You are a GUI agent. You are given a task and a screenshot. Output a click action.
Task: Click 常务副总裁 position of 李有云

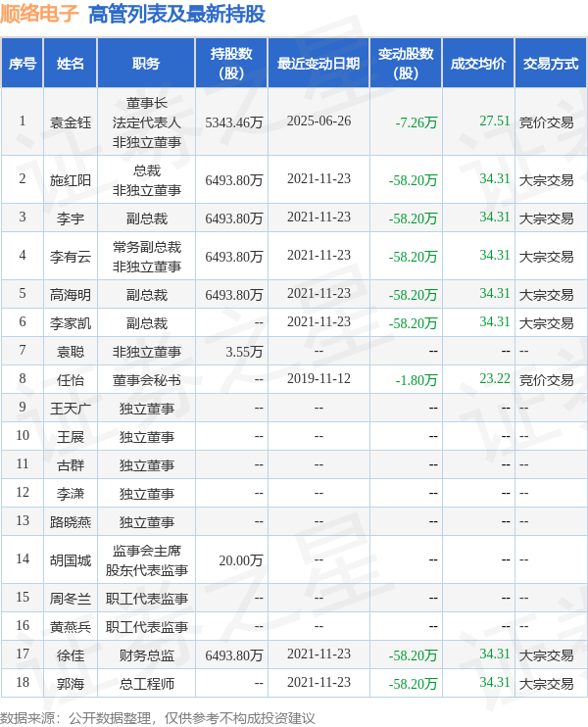pos(147,247)
